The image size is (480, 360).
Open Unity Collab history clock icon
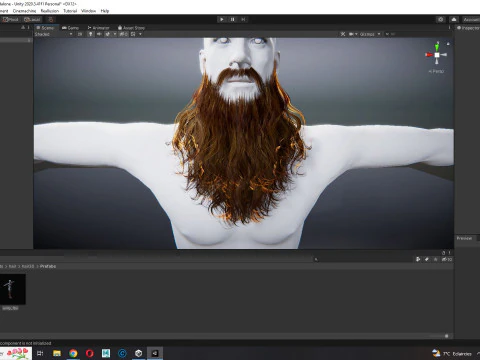point(441,19)
